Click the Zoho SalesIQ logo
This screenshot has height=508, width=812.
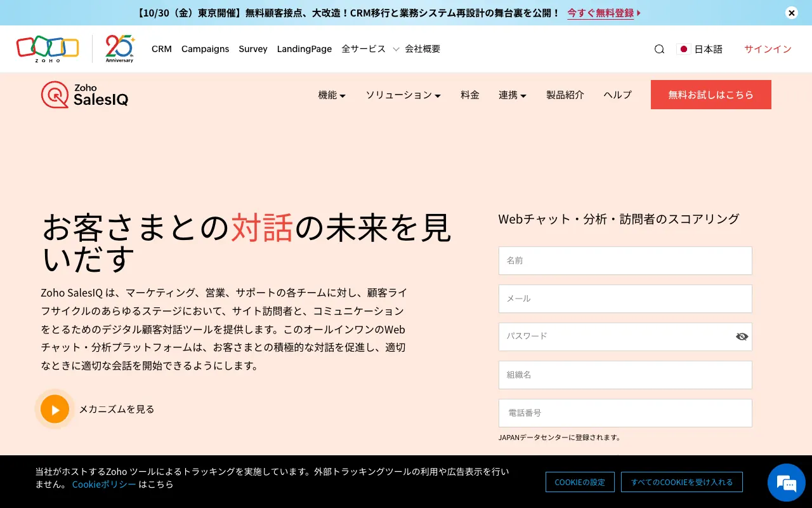click(85, 95)
